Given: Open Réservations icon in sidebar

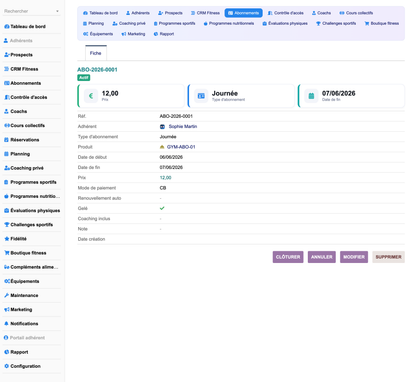Looking at the screenshot, I should coord(6,140).
